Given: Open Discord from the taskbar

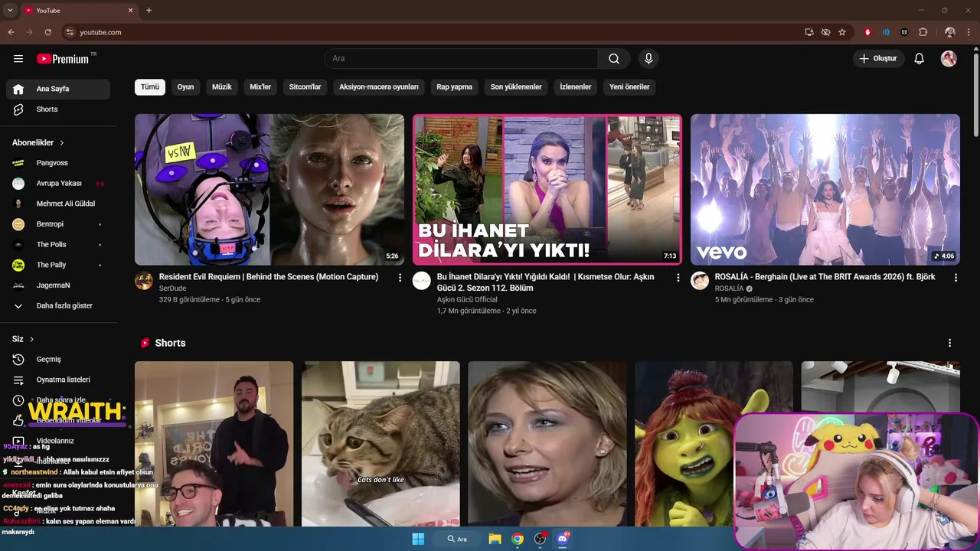Looking at the screenshot, I should point(563,539).
